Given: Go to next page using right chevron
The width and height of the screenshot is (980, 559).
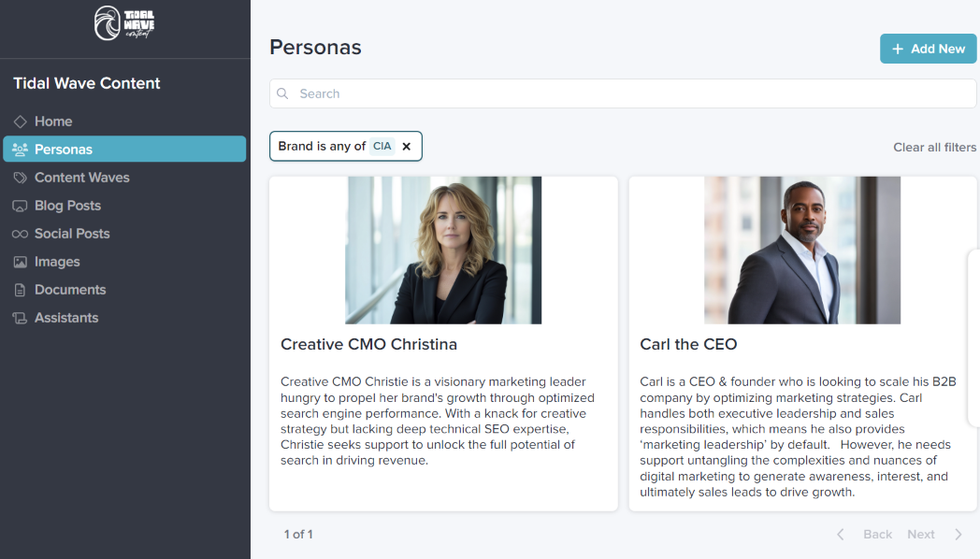Looking at the screenshot, I should [x=958, y=535].
